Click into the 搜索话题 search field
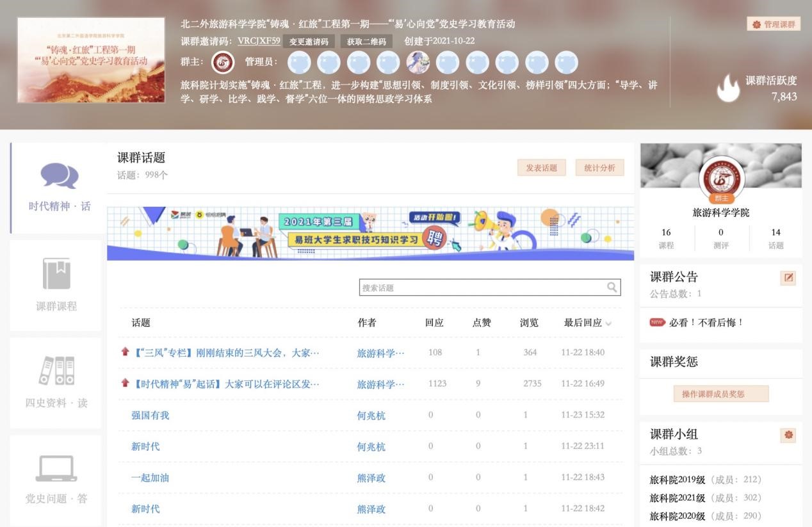Screen dimensions: 812x527 click(480, 288)
